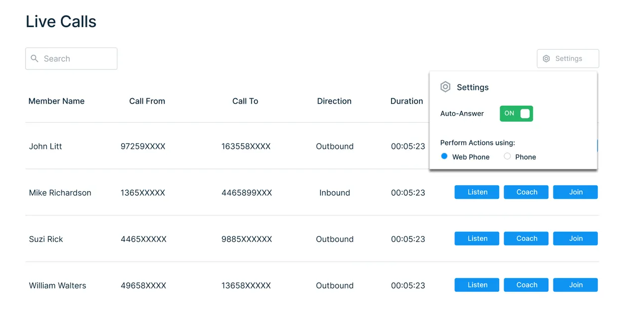Click the Direction column header
Viewport: 644px width, 319px height.
pyautogui.click(x=334, y=101)
